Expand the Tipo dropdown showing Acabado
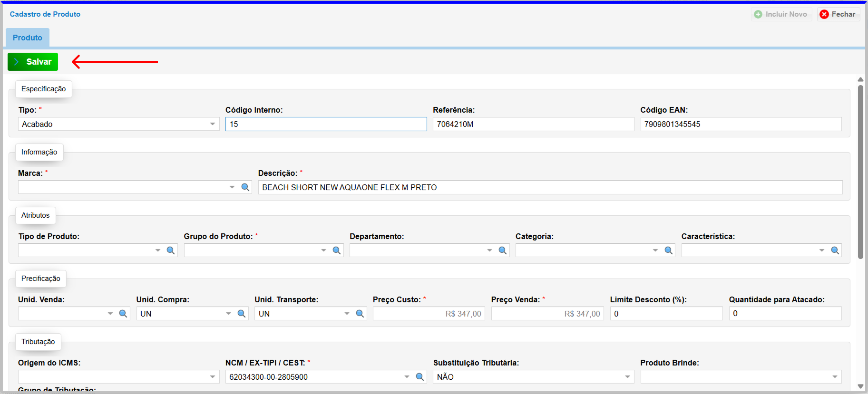The height and width of the screenshot is (394, 868). [x=213, y=124]
